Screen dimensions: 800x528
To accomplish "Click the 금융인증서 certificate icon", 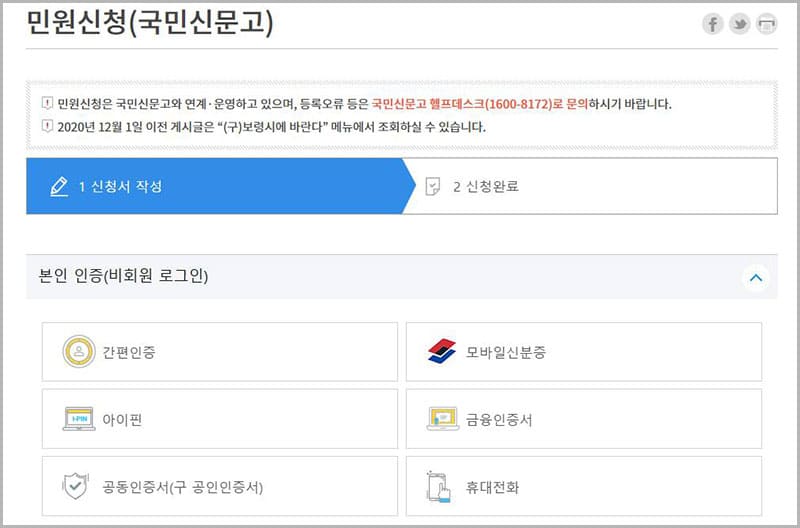I will [441, 419].
